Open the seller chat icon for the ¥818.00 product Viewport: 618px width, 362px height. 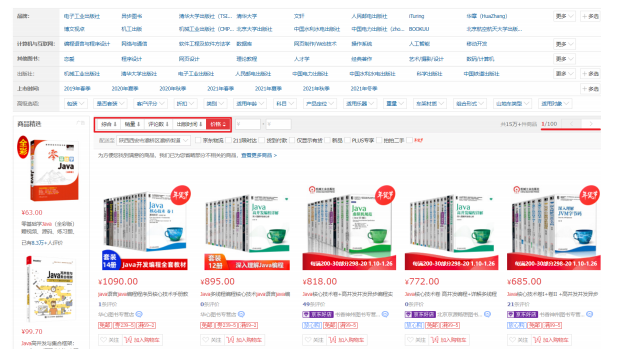pyautogui.click(x=385, y=314)
